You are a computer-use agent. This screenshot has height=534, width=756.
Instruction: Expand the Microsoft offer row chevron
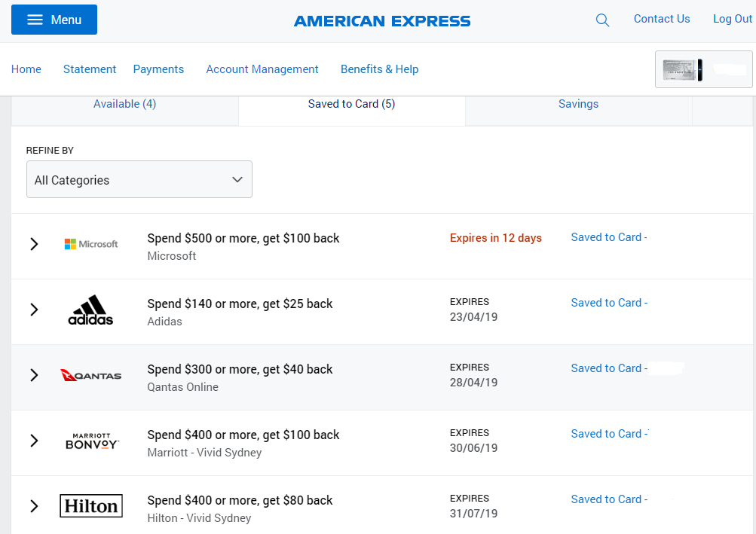coord(34,244)
